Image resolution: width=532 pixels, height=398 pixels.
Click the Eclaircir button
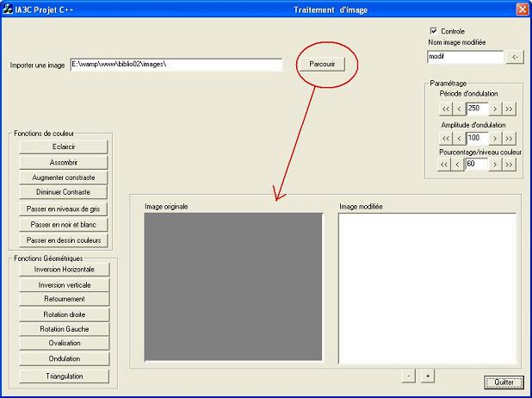(64, 147)
